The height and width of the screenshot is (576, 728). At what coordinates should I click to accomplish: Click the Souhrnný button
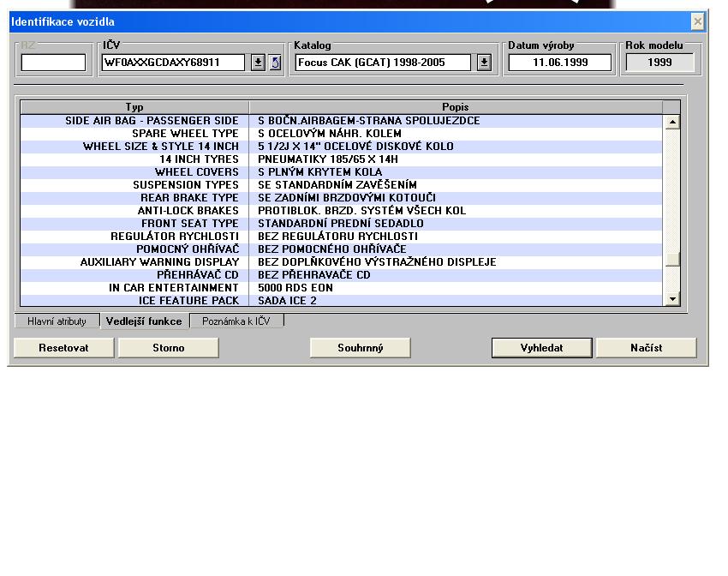[x=360, y=347]
